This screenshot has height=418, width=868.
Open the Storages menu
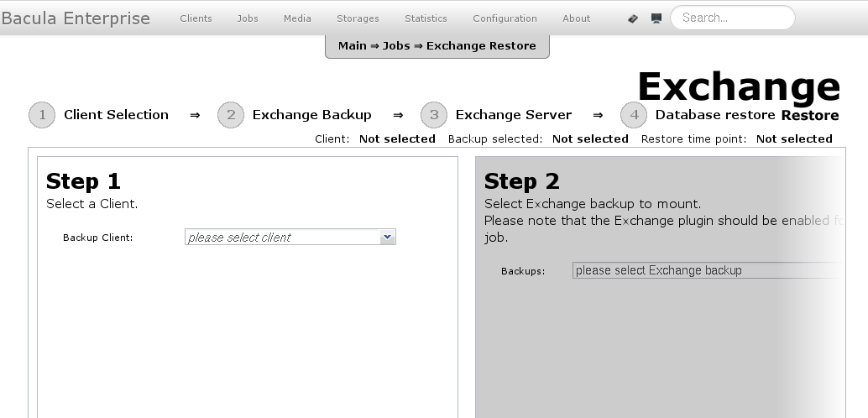point(358,18)
